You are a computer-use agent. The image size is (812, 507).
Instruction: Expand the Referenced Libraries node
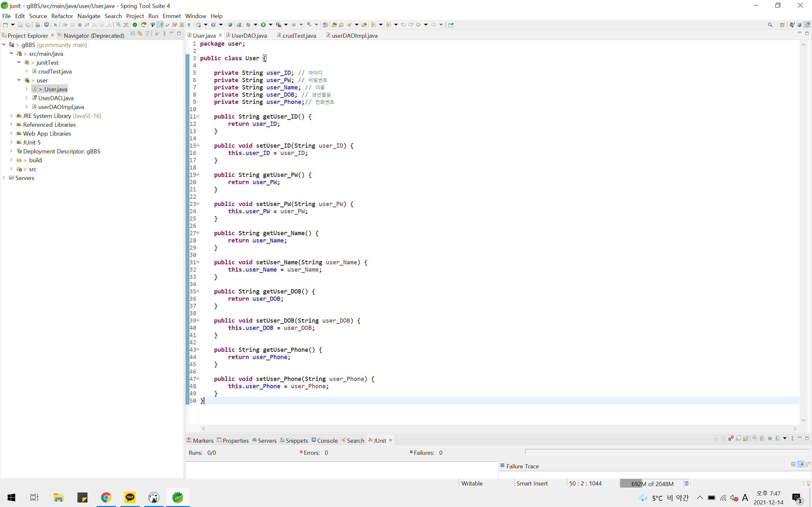[x=11, y=125]
